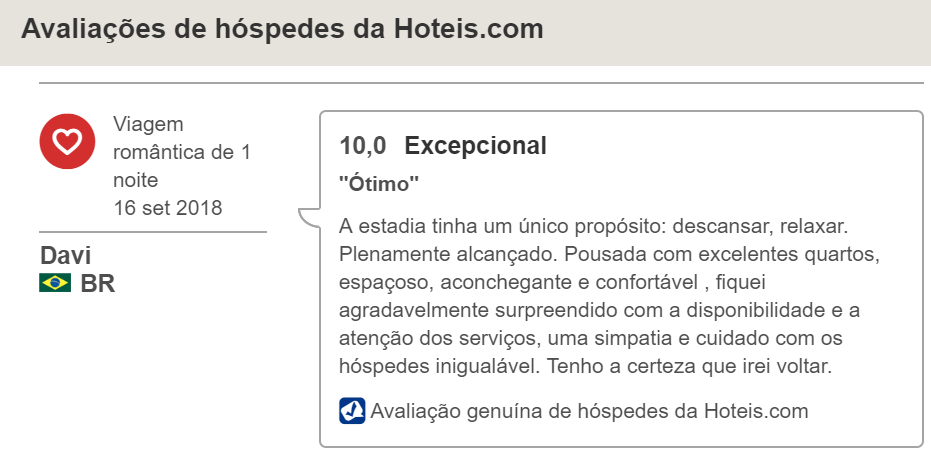The height and width of the screenshot is (454, 931).
Task: Click the date 16 set 2018
Action: pyautogui.click(x=167, y=208)
